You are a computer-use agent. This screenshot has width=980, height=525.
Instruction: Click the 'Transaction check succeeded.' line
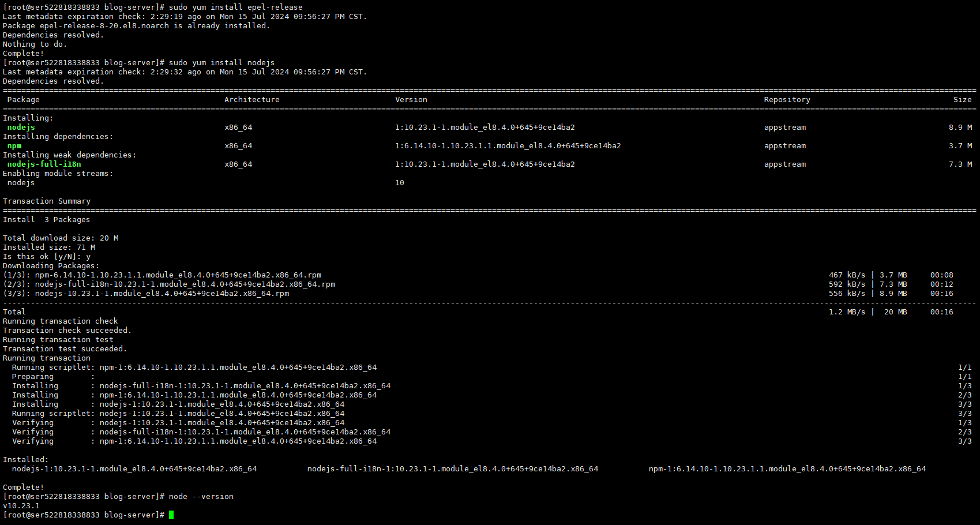point(67,331)
